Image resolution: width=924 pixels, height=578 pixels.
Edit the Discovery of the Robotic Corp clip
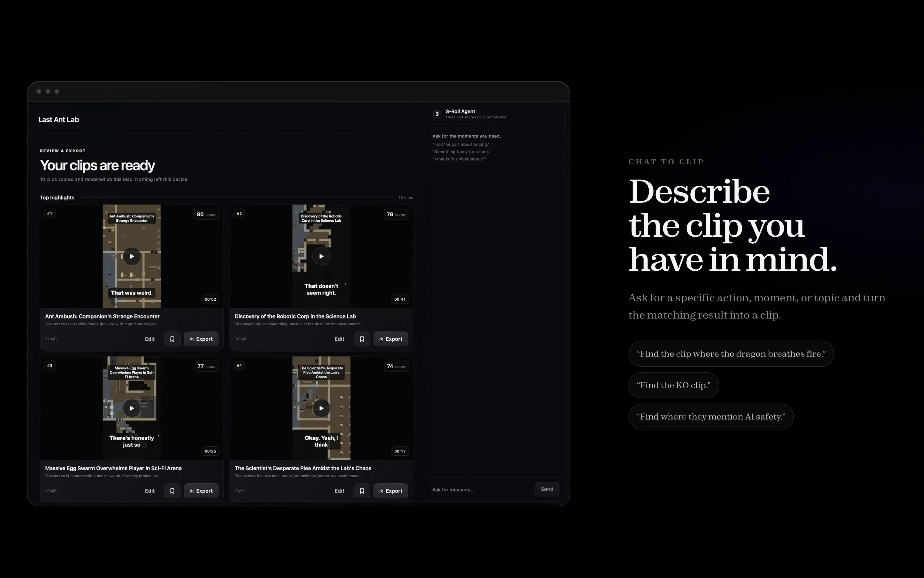click(339, 339)
